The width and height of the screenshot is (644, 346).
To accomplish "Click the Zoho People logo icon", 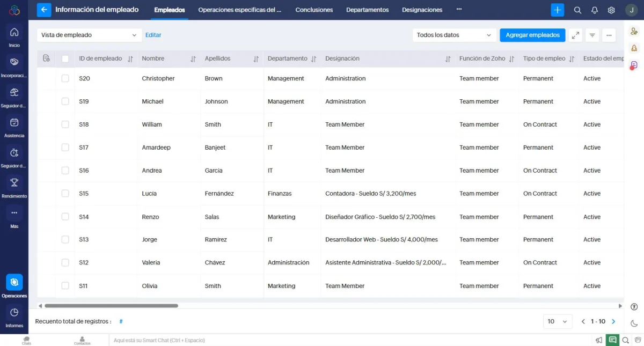I will [x=14, y=10].
